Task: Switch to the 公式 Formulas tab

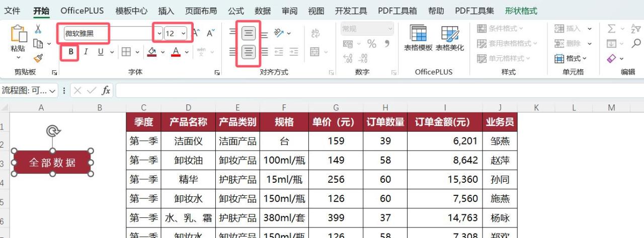Action: pos(236,11)
